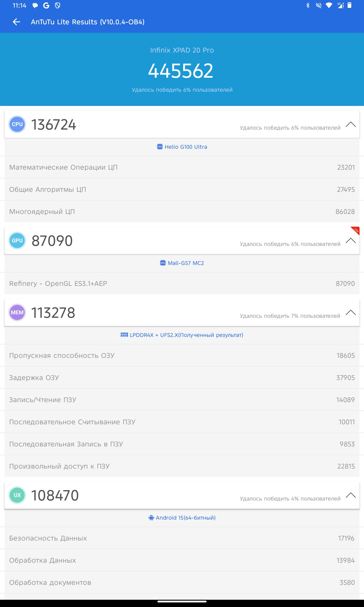Collapse the UX score section

[351, 495]
